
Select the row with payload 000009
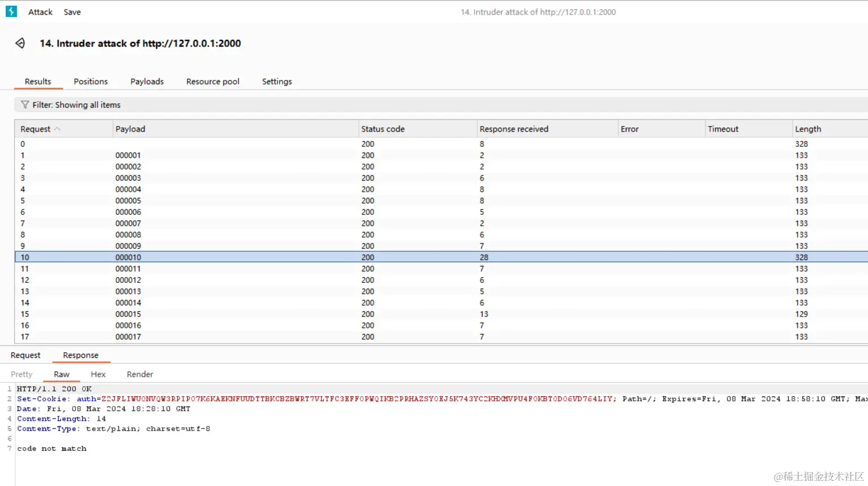(x=441, y=246)
